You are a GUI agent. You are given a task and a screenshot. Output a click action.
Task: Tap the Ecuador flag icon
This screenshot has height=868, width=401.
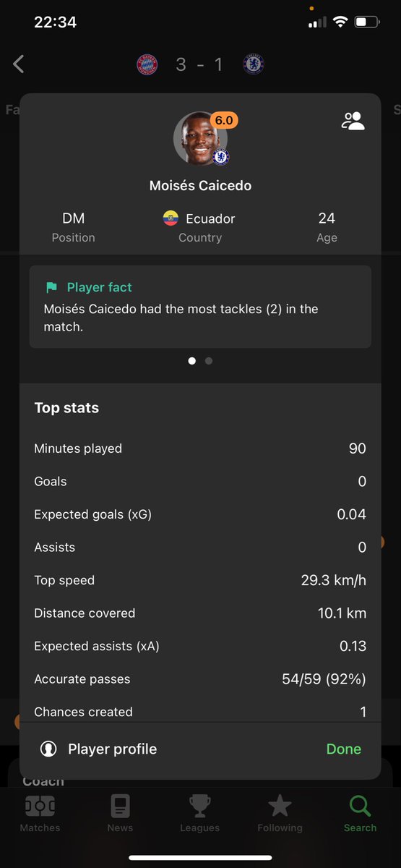point(171,218)
